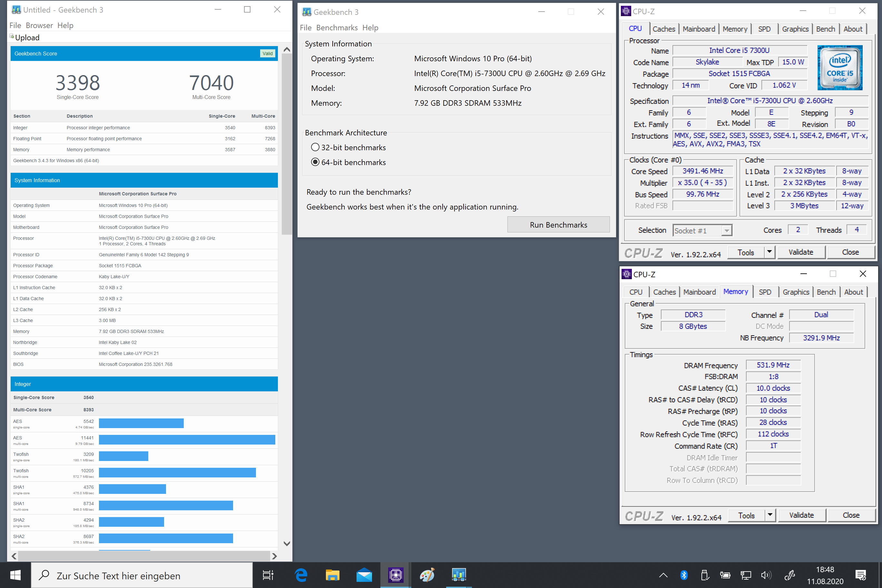This screenshot has width=882, height=588.
Task: Click Close button in upper CPU-Z window
Action: click(850, 252)
